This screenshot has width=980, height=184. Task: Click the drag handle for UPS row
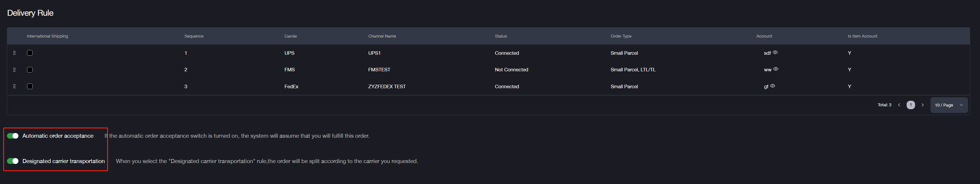(15, 53)
